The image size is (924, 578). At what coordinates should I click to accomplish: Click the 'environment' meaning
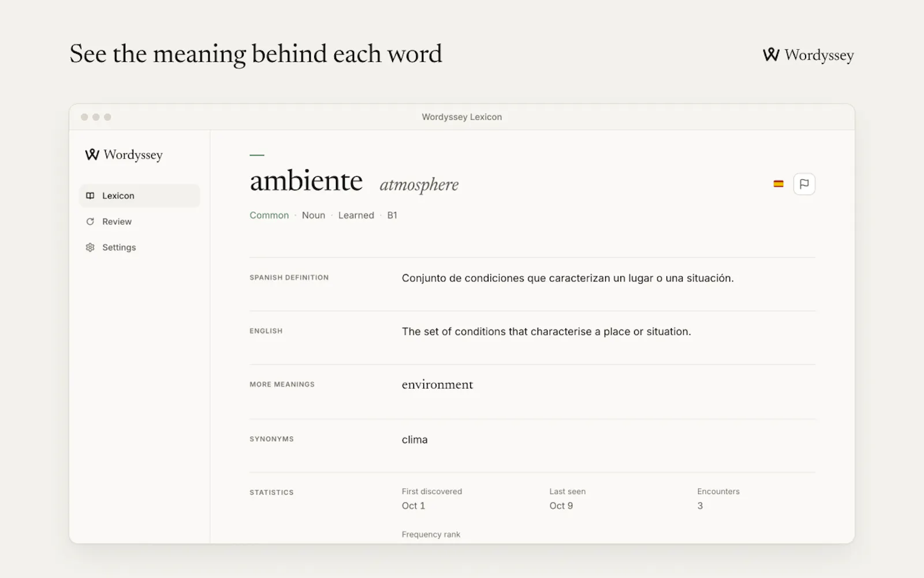437,385
